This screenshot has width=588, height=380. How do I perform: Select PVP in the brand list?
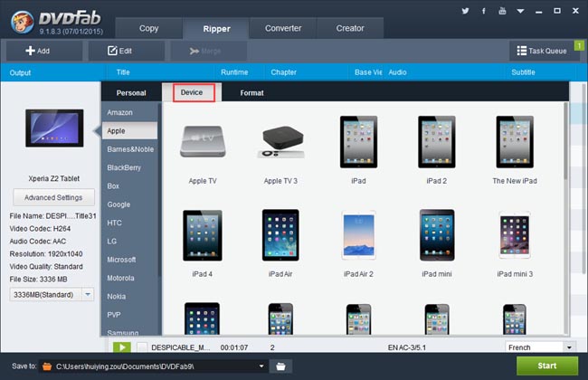point(129,314)
